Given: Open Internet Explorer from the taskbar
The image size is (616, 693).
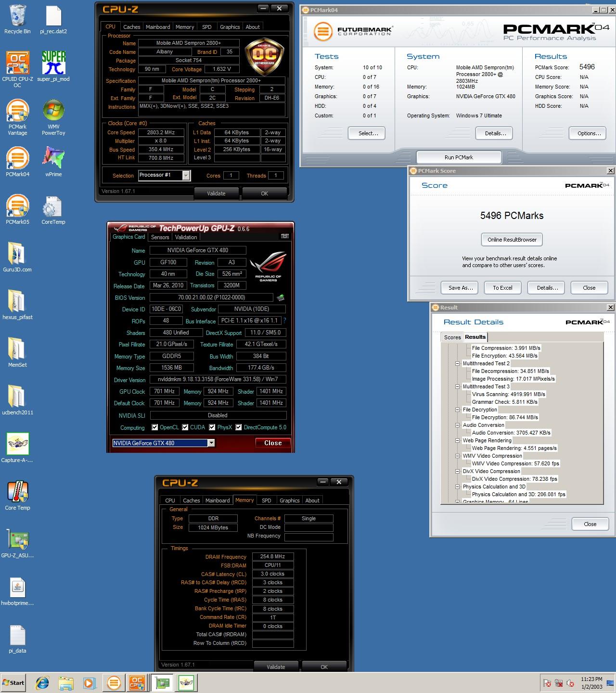Looking at the screenshot, I should coord(42,682).
